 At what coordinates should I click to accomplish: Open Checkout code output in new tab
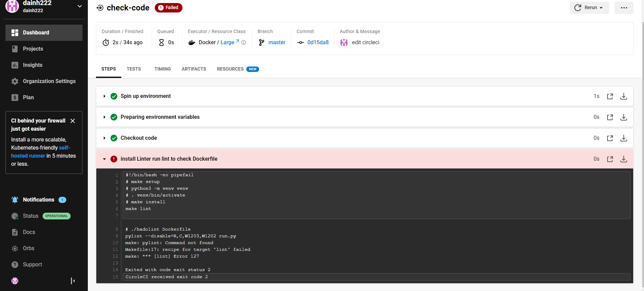[610, 138]
